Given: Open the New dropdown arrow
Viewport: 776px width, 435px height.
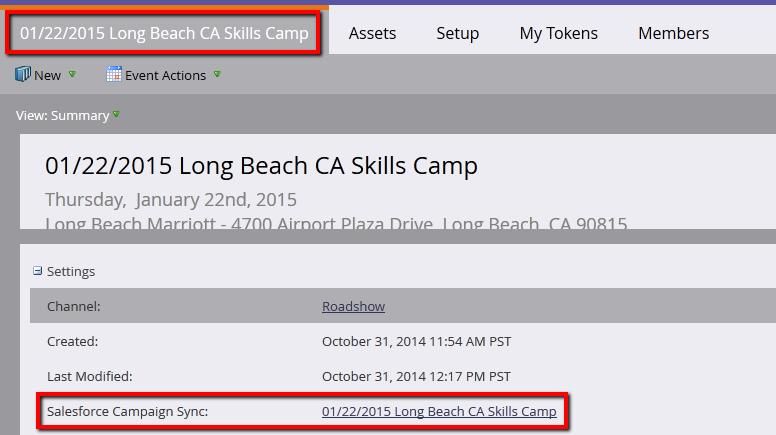Looking at the screenshot, I should [x=72, y=74].
